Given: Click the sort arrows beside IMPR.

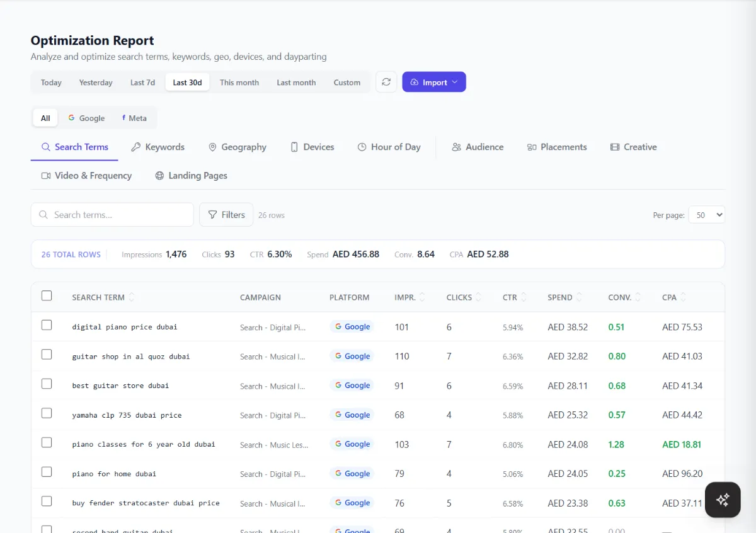Looking at the screenshot, I should pos(422,297).
